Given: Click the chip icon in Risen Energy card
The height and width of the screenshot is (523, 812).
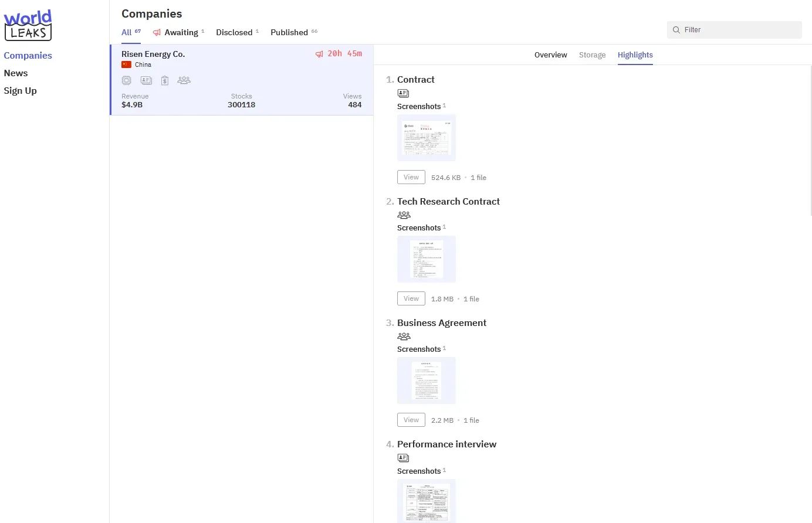Looking at the screenshot, I should (126, 80).
